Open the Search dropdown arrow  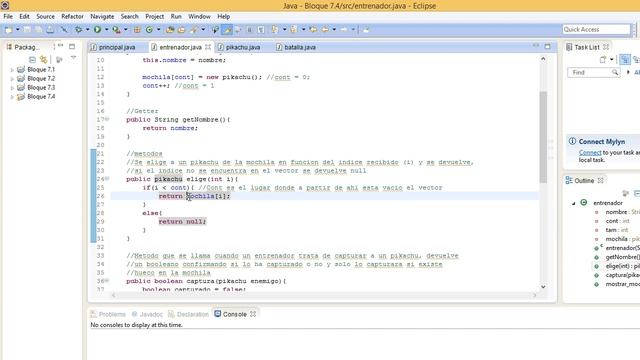pos(203,29)
